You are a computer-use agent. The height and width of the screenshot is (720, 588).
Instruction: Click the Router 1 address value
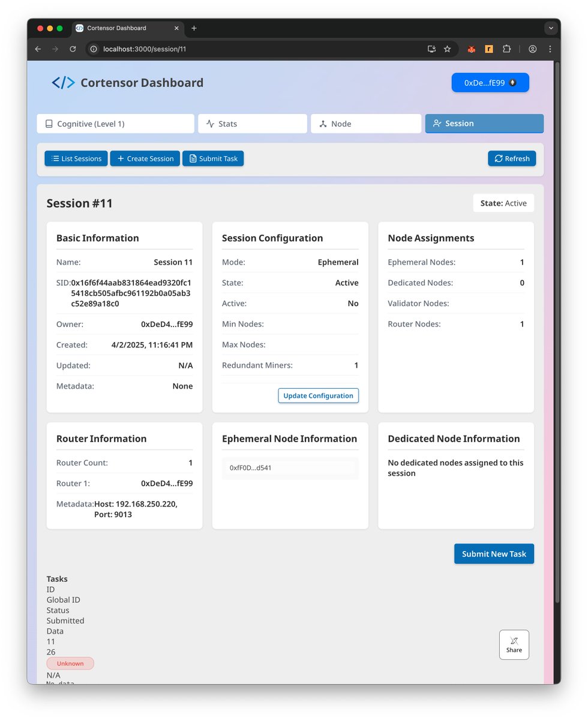[x=167, y=484]
